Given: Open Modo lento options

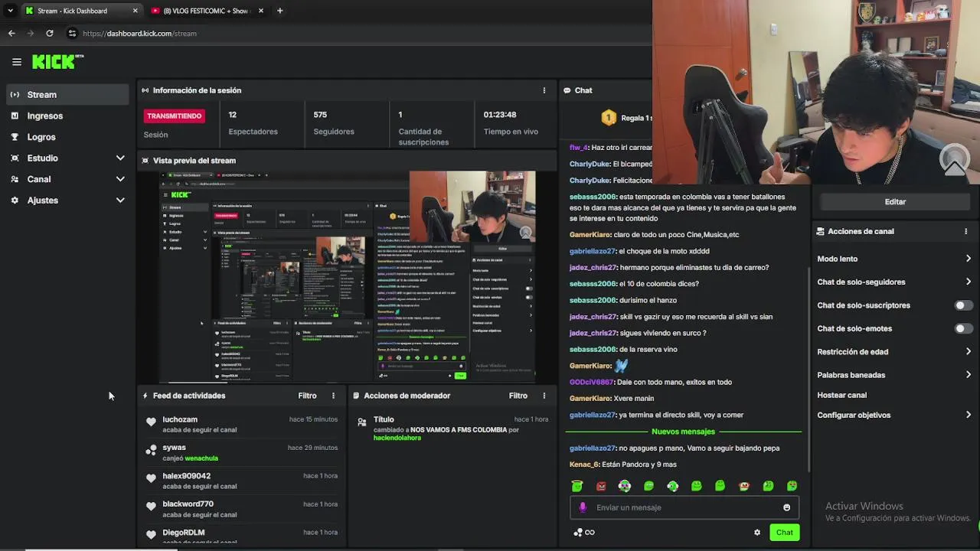Looking at the screenshot, I should [x=894, y=259].
